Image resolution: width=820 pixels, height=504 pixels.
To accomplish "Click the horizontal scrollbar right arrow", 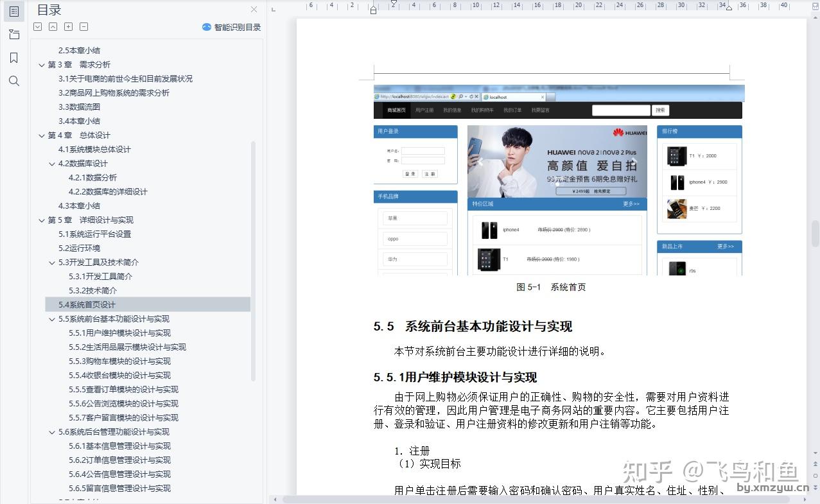I will tap(805, 499).
